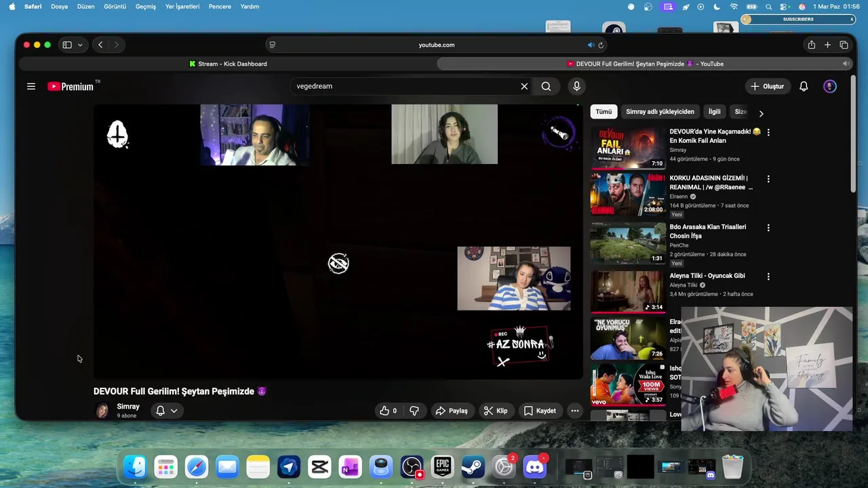Click the youtube.com address bar

point(436,45)
